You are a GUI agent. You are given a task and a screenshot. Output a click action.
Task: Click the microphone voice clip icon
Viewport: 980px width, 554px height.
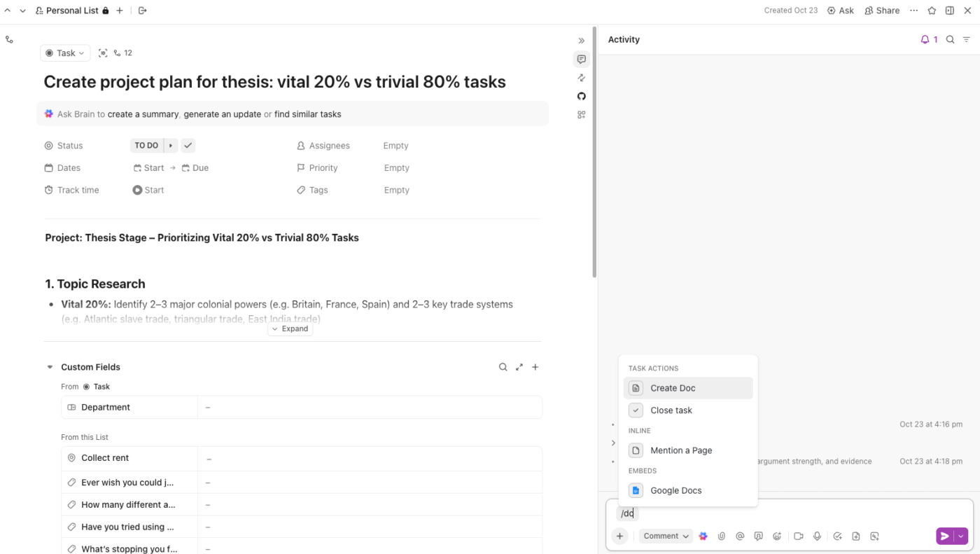point(817,536)
